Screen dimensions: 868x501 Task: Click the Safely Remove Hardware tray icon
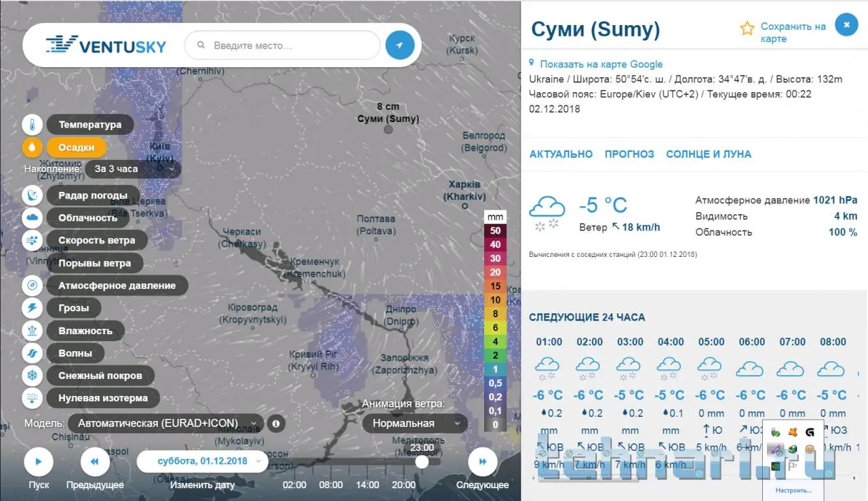(x=775, y=432)
